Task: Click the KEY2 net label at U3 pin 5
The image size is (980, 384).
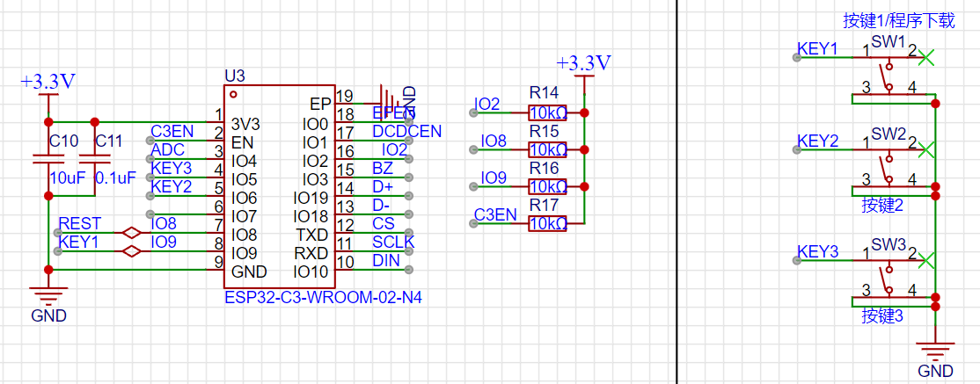Action: tap(172, 186)
